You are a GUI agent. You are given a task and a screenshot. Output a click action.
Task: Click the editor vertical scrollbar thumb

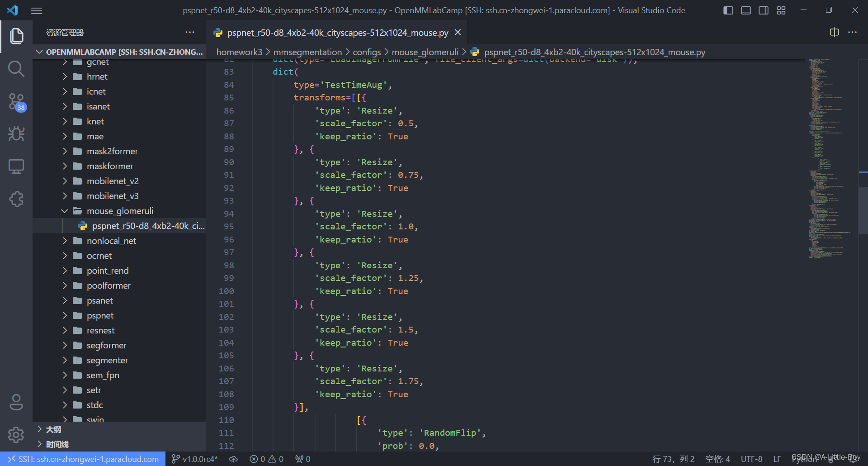(863, 210)
